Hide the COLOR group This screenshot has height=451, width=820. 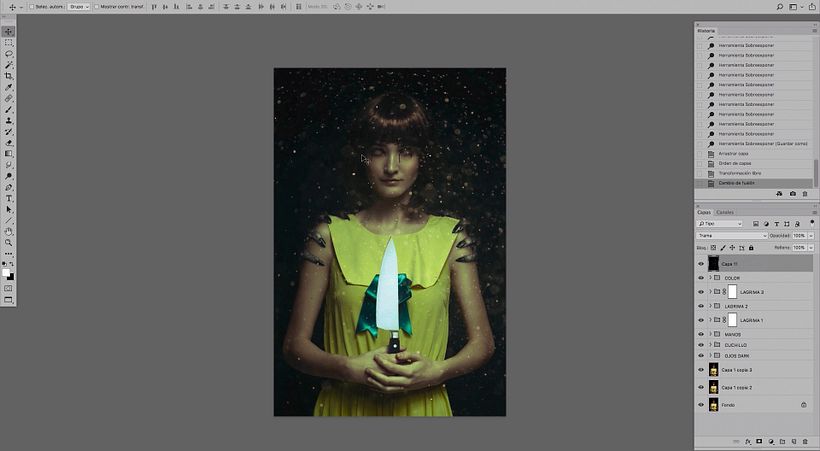click(701, 278)
